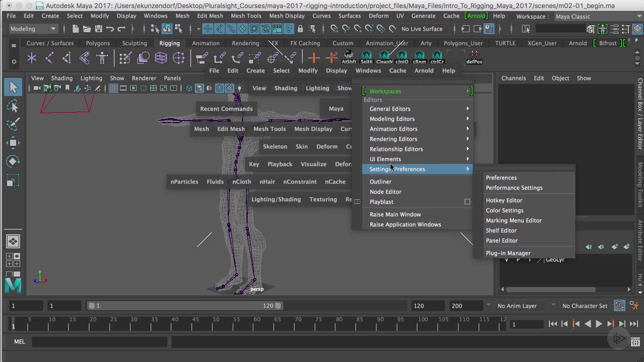Viewport: 644px width, 362px height.
Task: Click the AtShft python shelf icon
Action: (349, 57)
